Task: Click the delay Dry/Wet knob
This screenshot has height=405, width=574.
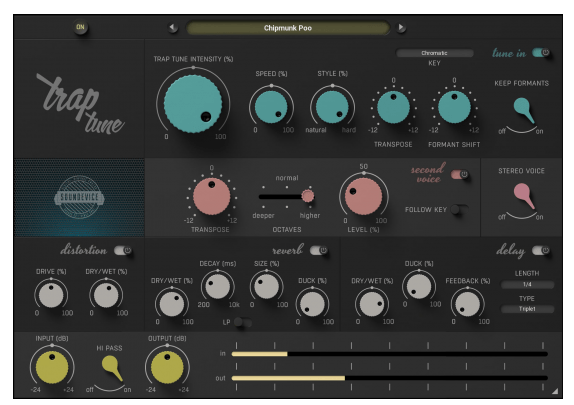Action: 372,304
